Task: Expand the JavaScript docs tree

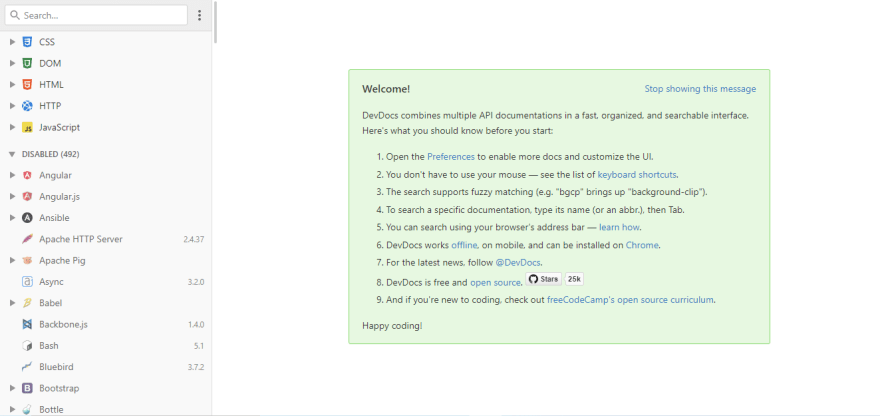Action: click(x=12, y=127)
